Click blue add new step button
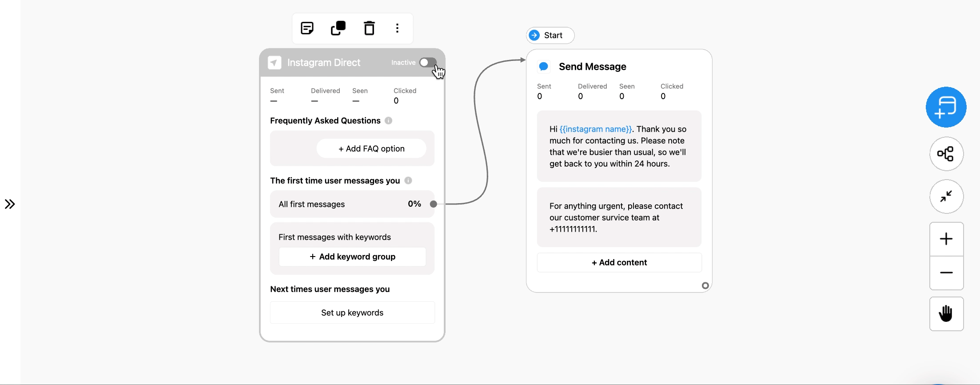The width and height of the screenshot is (980, 385). 946,107
